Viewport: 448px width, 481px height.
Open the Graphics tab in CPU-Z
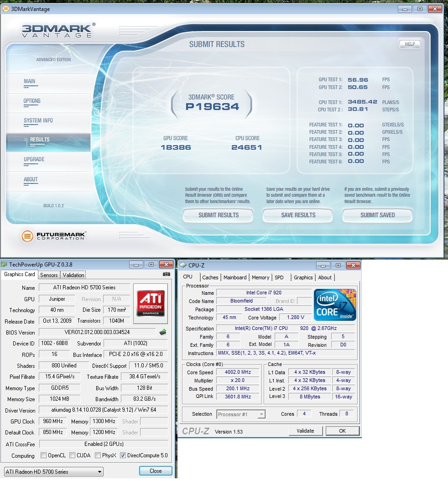(303, 277)
